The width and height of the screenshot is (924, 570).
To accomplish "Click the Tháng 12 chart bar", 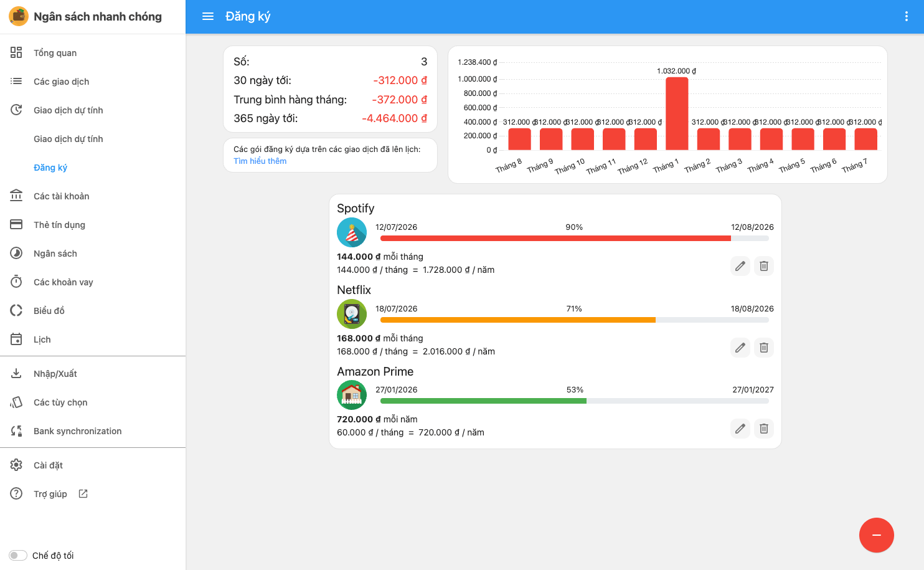I will pos(646,139).
